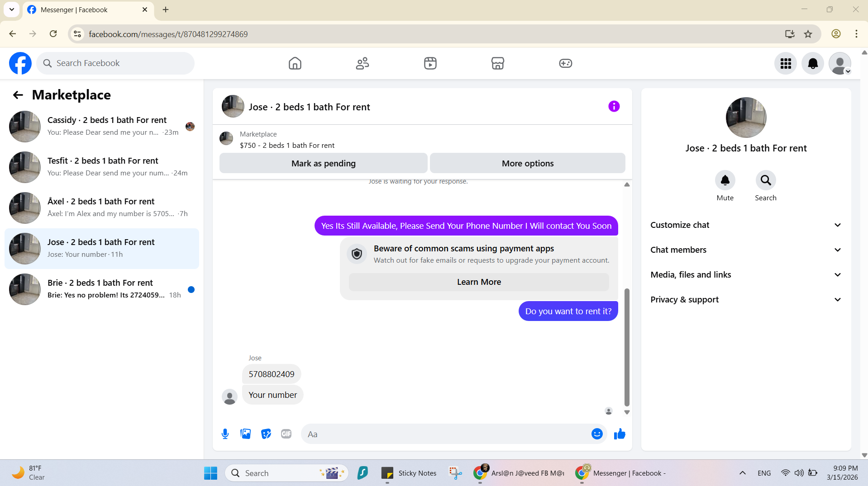Open the Friends icon in top navigation
868x486 pixels.
coord(362,63)
